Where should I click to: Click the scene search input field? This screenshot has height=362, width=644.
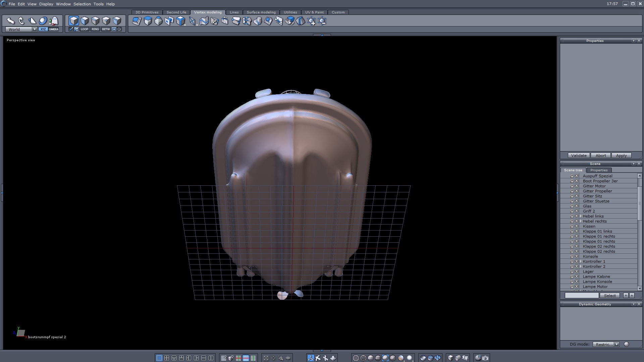pyautogui.click(x=581, y=295)
